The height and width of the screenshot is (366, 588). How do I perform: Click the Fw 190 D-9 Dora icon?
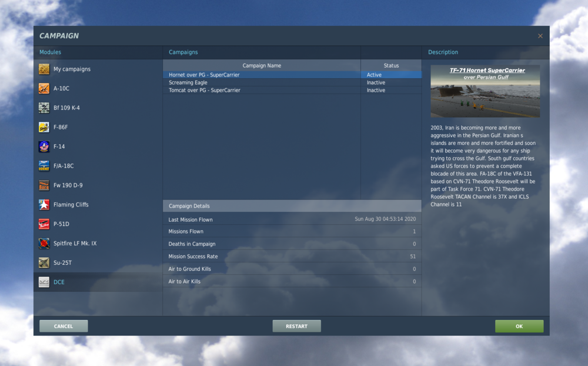(x=44, y=185)
